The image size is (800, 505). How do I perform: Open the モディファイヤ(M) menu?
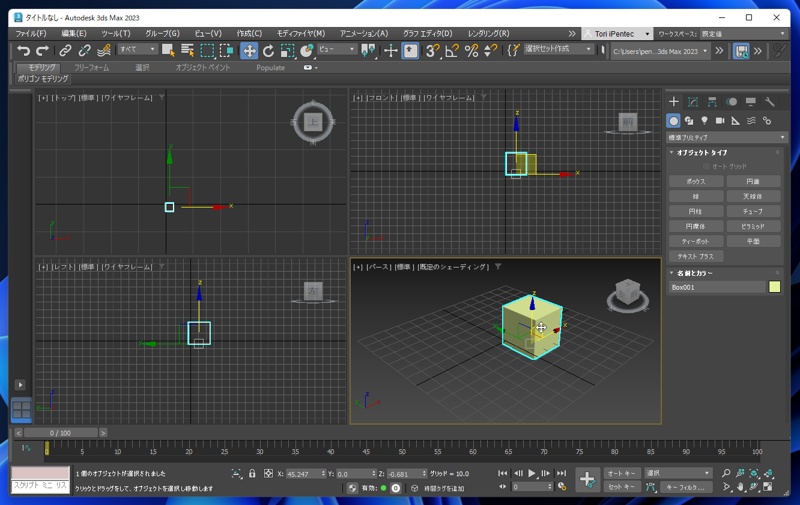tap(301, 33)
